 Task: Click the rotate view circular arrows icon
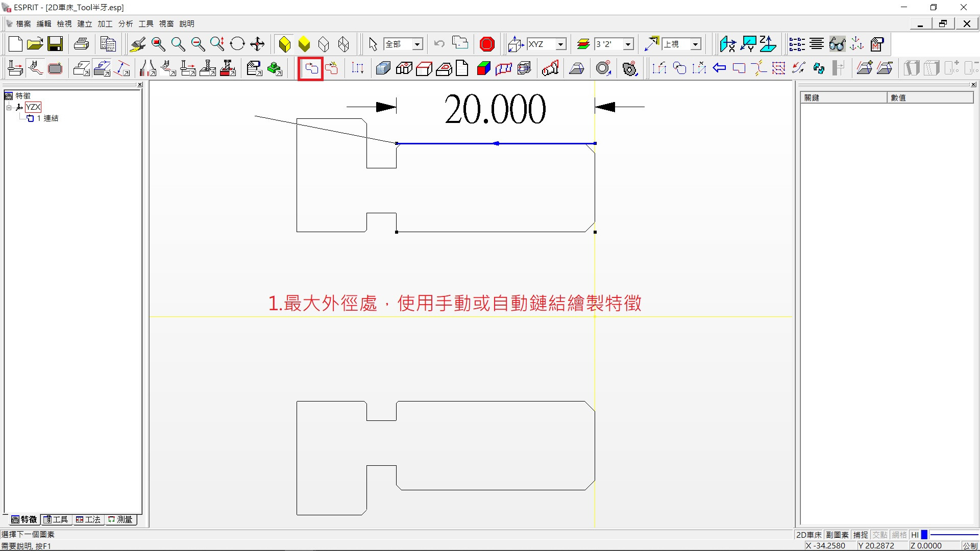click(x=237, y=44)
